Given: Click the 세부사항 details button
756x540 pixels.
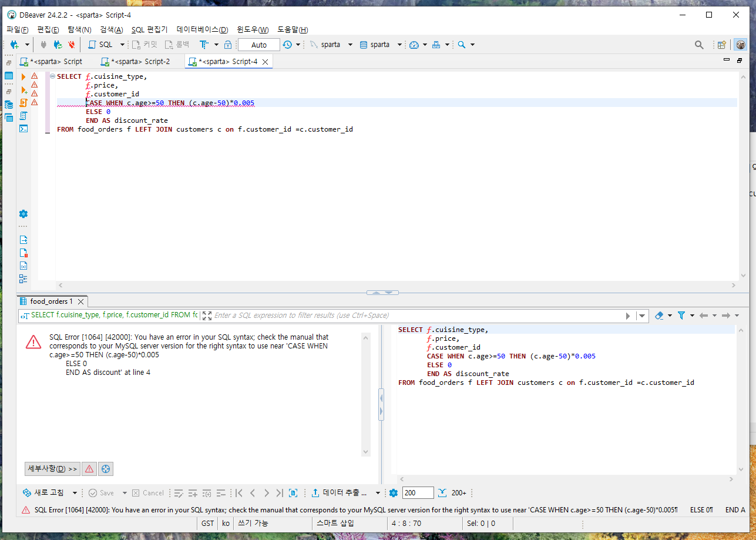Looking at the screenshot, I should tap(52, 469).
